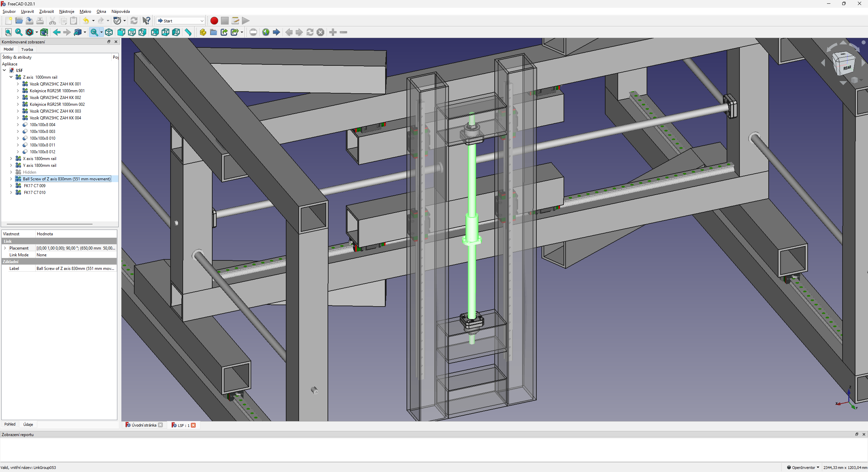
Task: Open the website globe icon
Action: 266,32
